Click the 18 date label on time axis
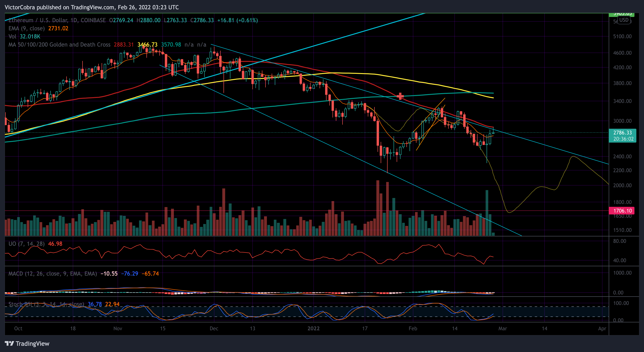 pos(73,328)
